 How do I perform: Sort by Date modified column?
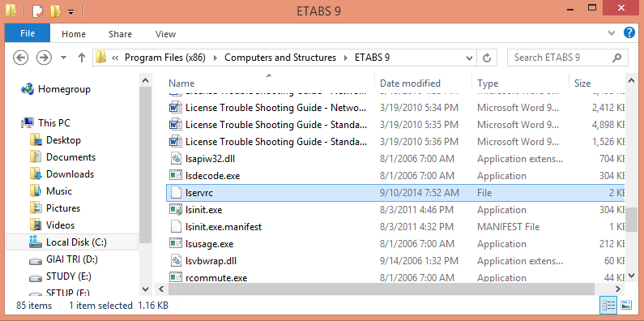tap(410, 83)
